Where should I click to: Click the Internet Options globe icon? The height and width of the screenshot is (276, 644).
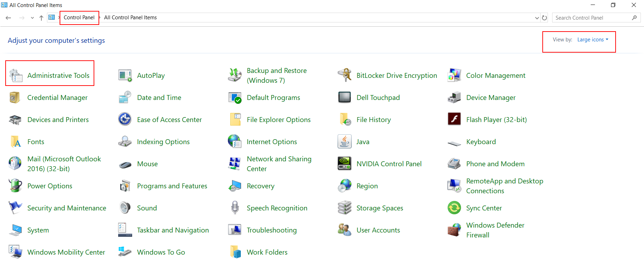235,142
